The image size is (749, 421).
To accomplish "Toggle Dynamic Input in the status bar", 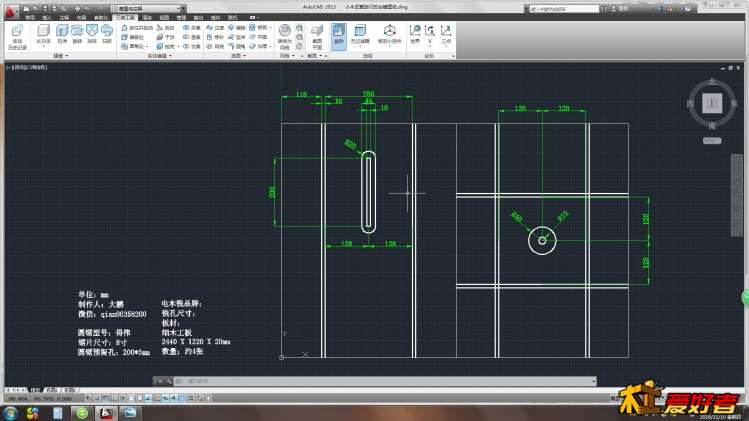I will pos(165,398).
